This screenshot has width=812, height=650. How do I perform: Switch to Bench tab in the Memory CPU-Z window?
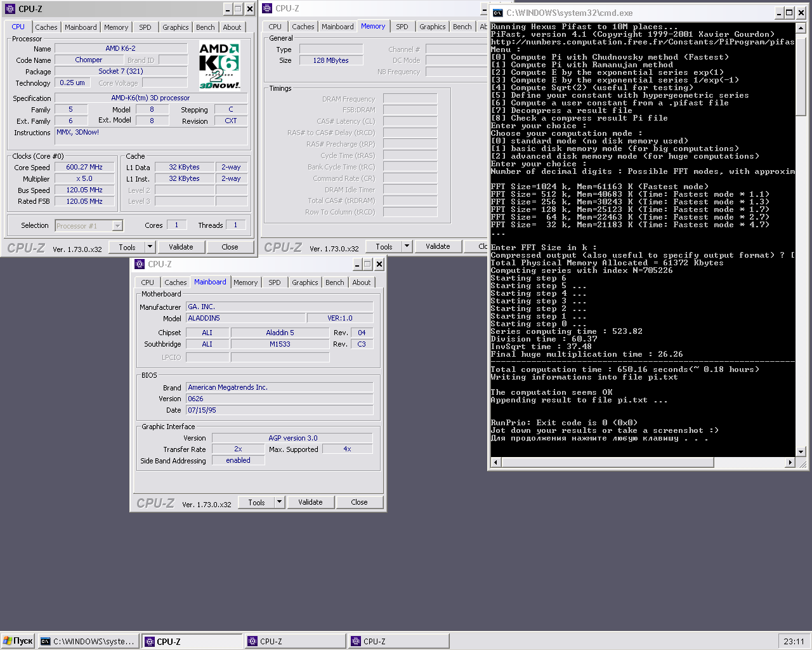[462, 27]
